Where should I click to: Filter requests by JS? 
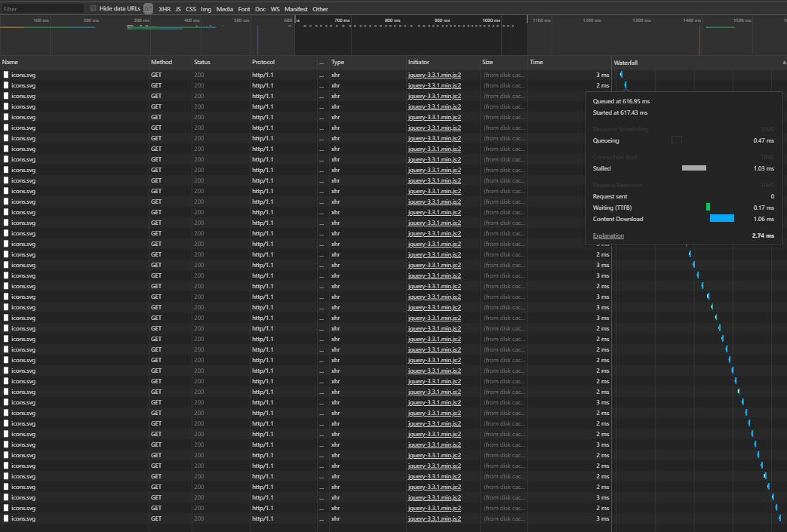[178, 9]
